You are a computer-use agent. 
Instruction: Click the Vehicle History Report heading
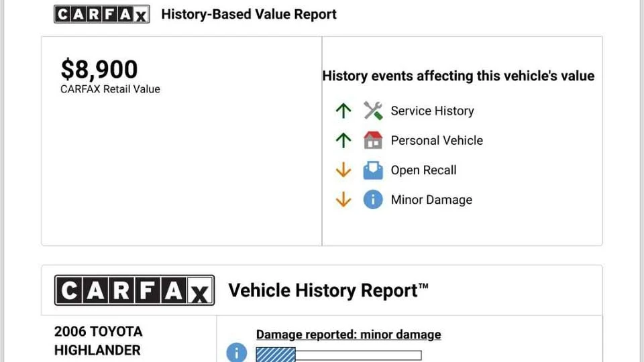328,290
